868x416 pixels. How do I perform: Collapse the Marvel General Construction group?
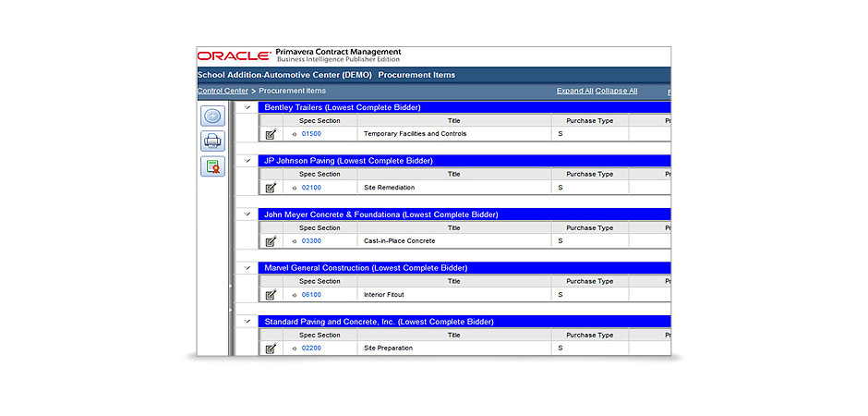pos(247,268)
